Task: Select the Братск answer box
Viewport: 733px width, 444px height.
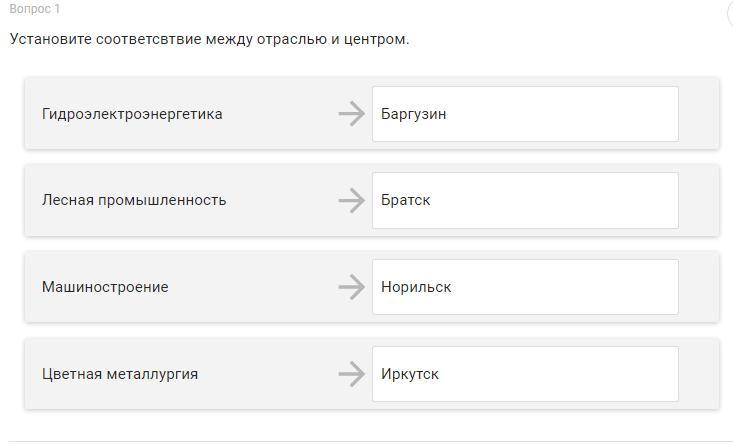Action: 525,200
